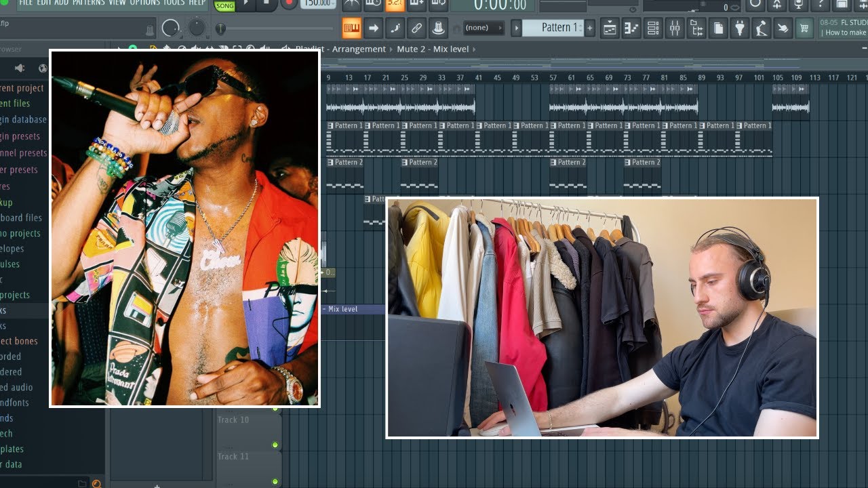The width and height of the screenshot is (868, 488).
Task: Click timeline bar number 57
Action: (553, 77)
